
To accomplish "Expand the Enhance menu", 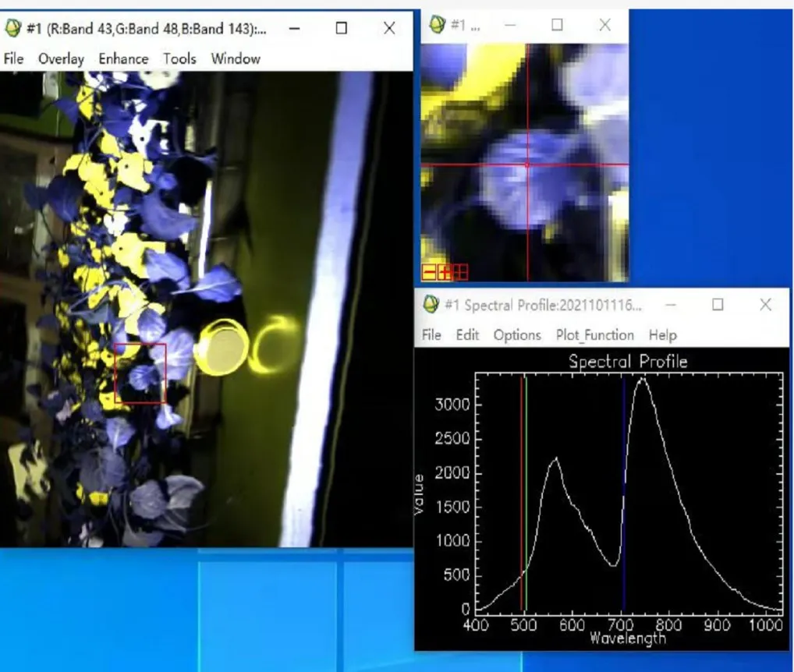I will 123,58.
